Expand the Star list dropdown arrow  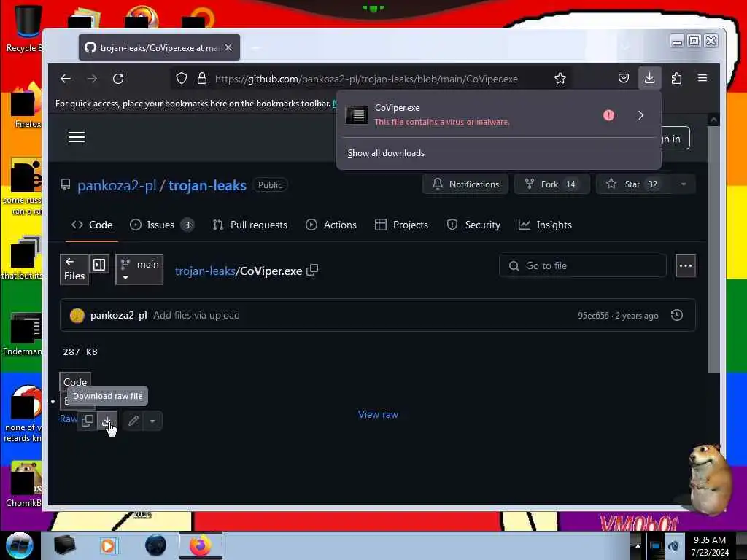(684, 184)
